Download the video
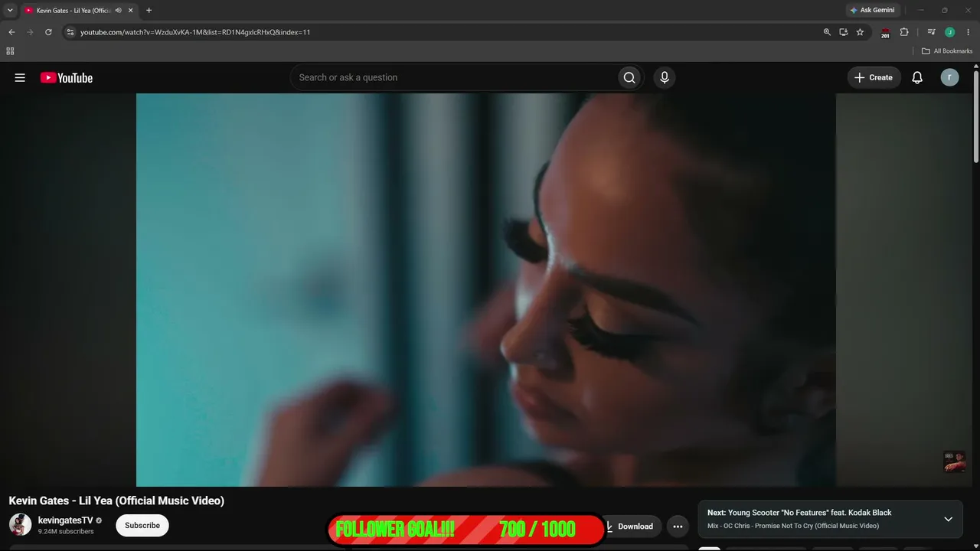This screenshot has height=551, width=980. pos(632,527)
